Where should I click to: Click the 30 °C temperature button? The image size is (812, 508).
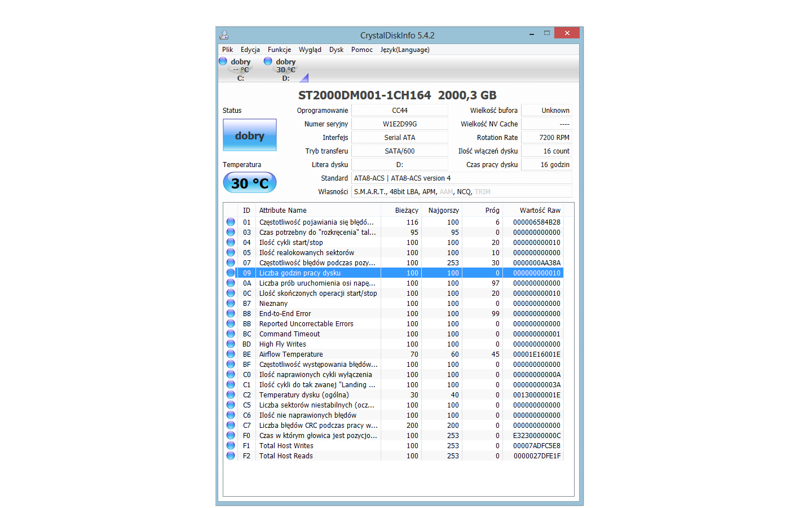coord(249,183)
